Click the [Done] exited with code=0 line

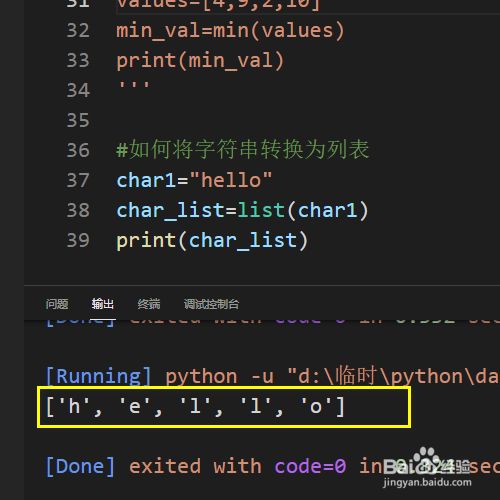click(272, 466)
